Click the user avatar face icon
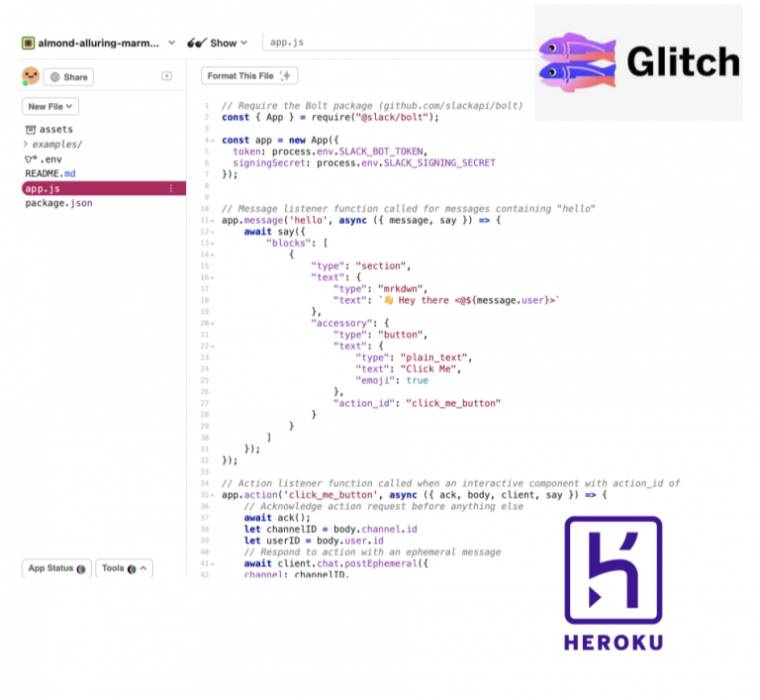 30,76
